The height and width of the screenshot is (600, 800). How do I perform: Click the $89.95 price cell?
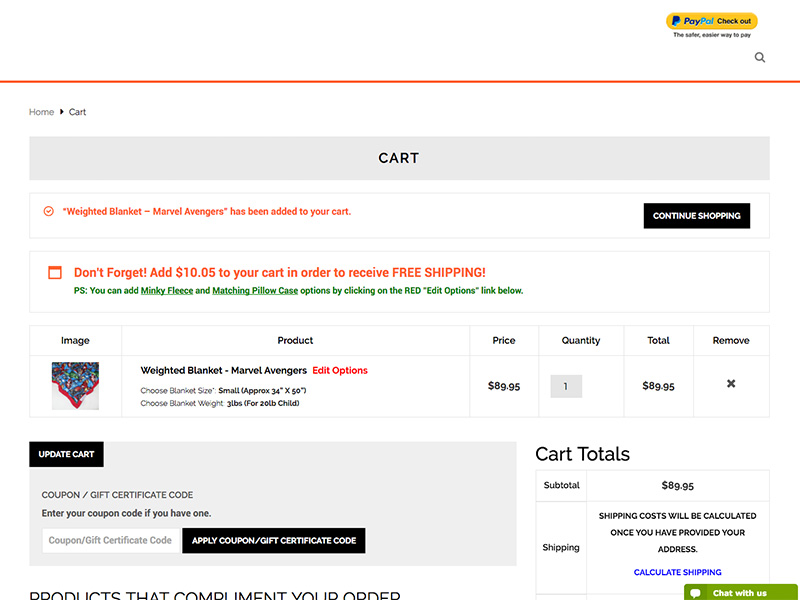(504, 386)
